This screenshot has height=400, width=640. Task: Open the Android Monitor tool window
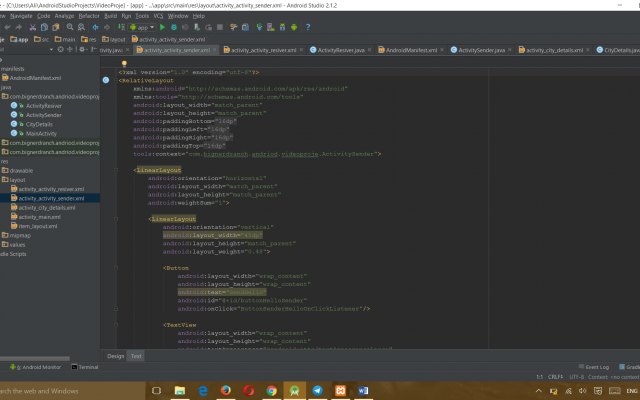[x=36, y=367]
